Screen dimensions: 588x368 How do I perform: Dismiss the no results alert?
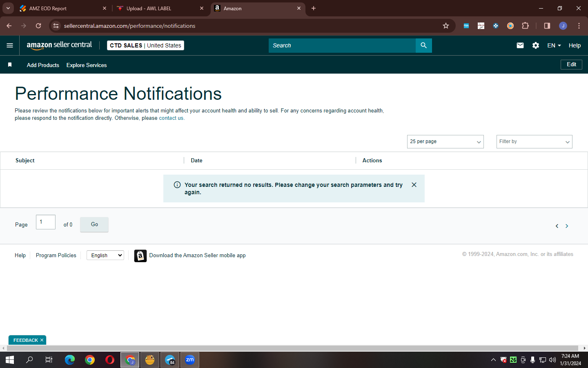point(414,185)
